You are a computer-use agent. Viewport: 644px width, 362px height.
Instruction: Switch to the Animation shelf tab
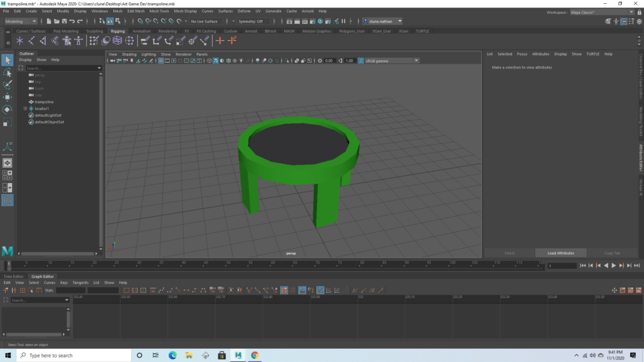click(142, 31)
